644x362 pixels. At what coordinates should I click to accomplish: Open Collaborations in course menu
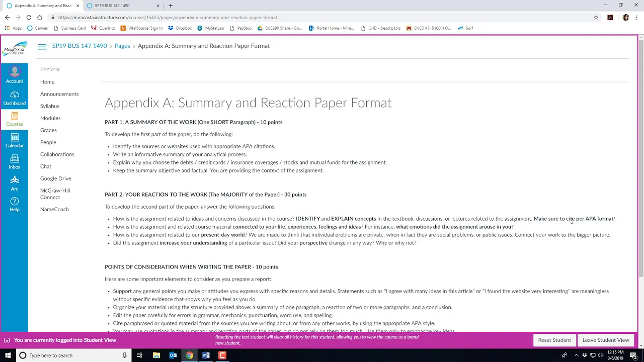click(x=57, y=154)
